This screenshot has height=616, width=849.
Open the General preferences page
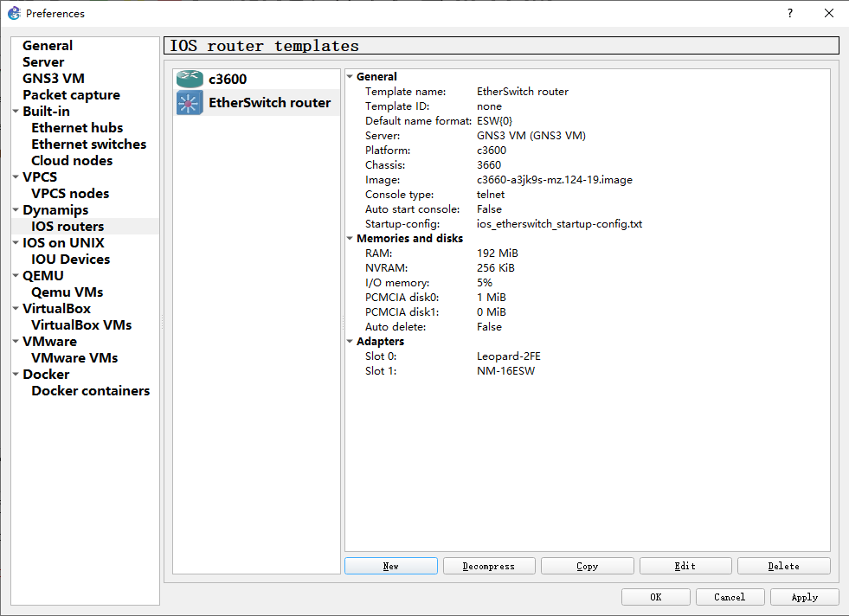[x=47, y=46]
